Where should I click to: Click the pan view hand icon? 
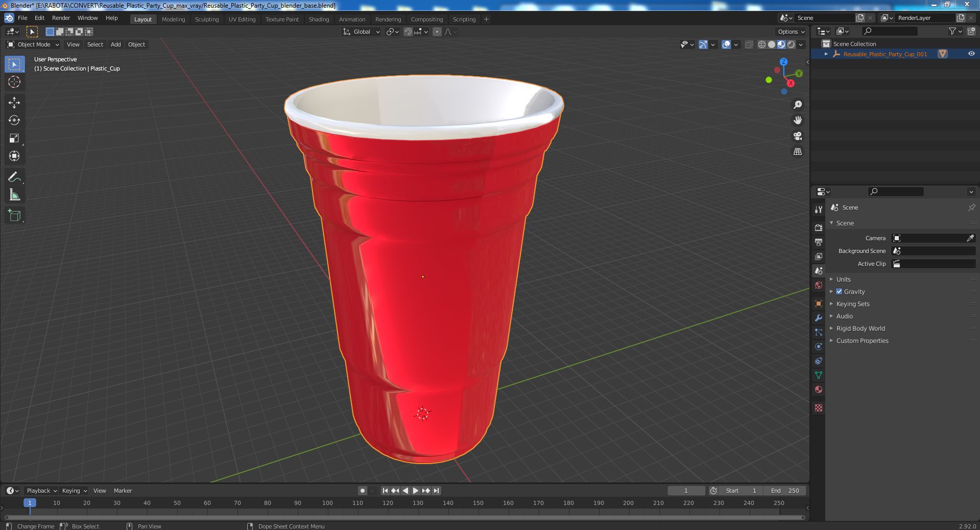point(797,120)
